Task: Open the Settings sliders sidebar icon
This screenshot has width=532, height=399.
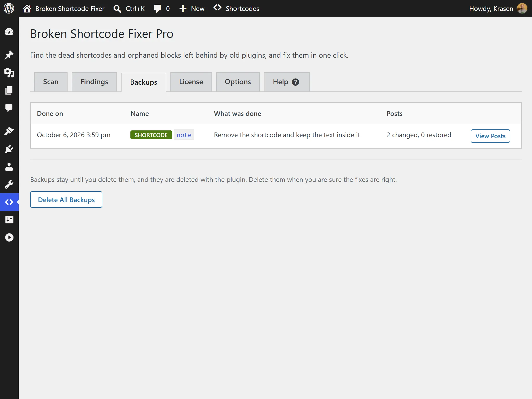Action: [9, 220]
